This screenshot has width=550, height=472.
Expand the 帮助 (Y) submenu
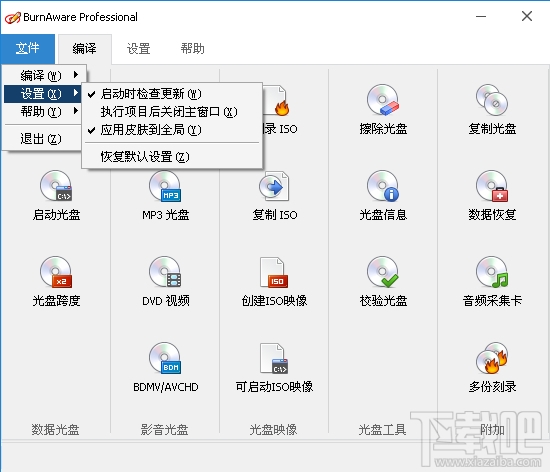point(43,112)
